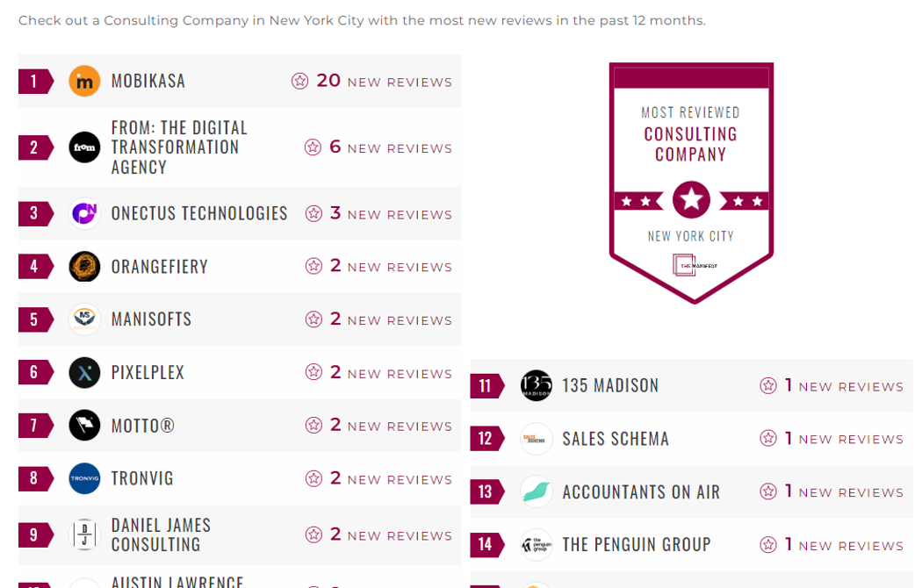
Task: Click the Daniel James Consulting logo
Action: click(x=85, y=535)
